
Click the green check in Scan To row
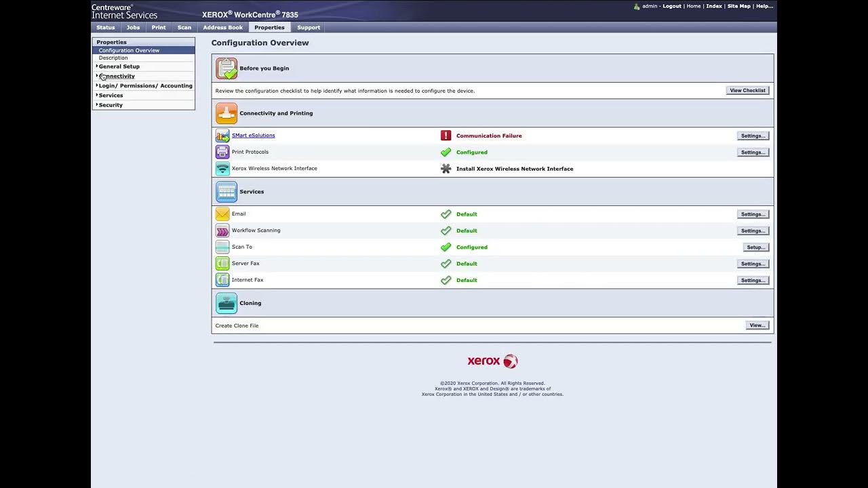(446, 247)
